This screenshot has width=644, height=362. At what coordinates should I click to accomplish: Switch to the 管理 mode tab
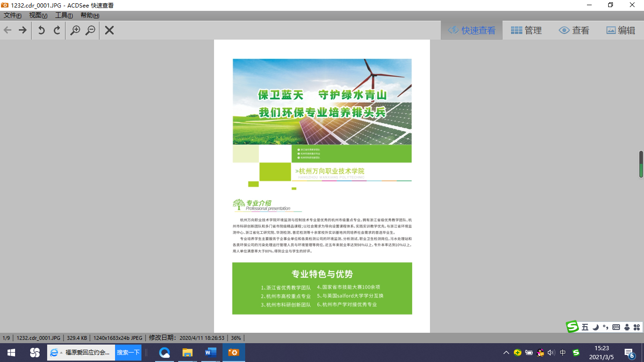[526, 30]
